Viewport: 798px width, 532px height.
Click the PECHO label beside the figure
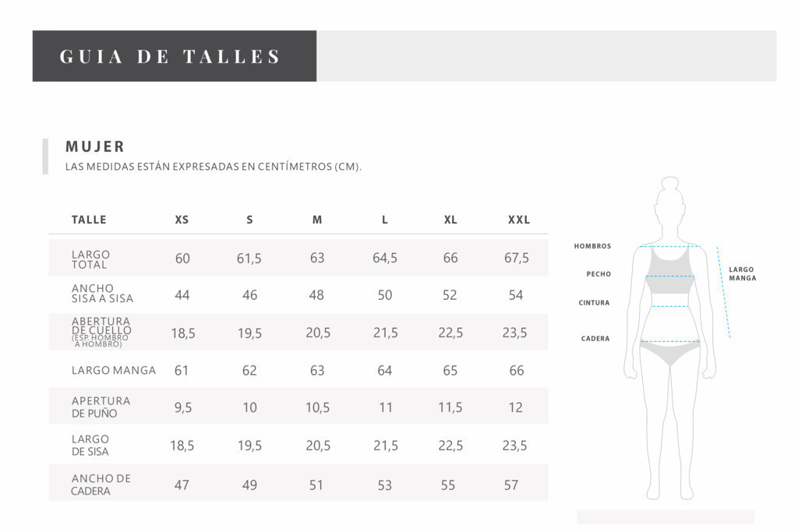(598, 274)
